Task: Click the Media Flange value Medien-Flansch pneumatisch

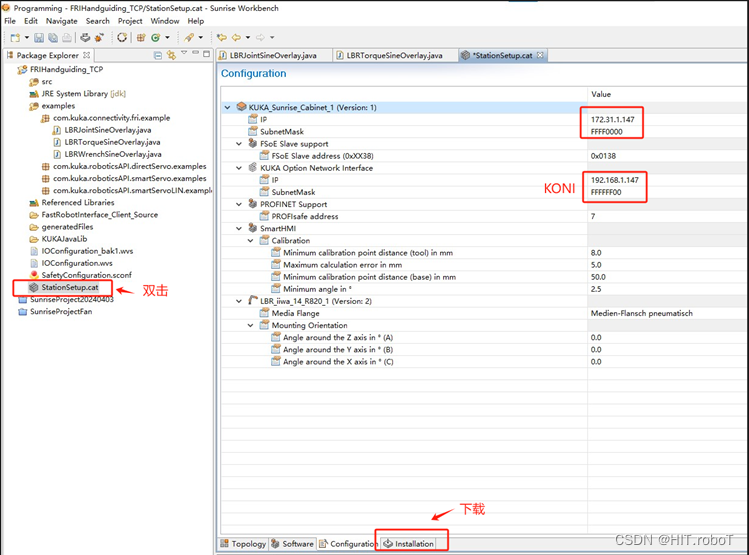Action: (x=642, y=313)
